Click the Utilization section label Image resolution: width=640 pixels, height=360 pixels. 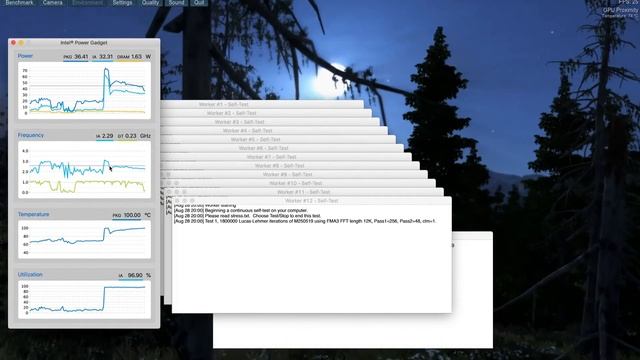tap(30, 275)
